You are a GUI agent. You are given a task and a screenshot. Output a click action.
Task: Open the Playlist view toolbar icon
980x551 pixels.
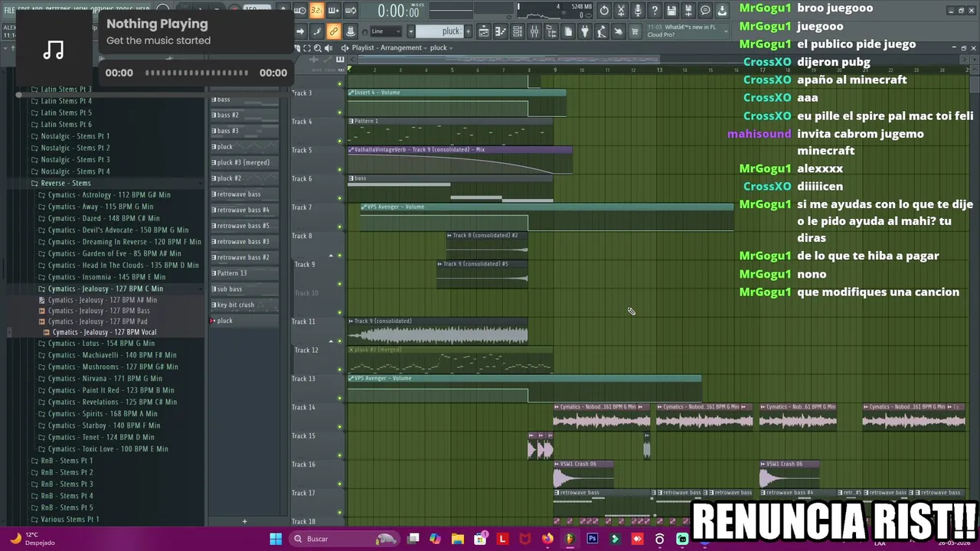pos(483,31)
